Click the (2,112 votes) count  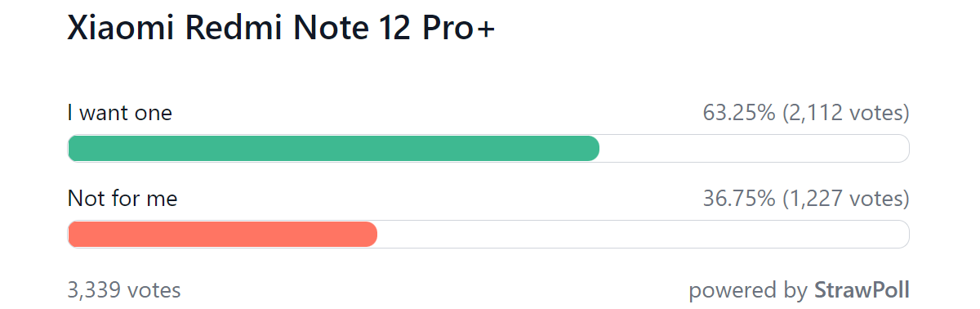click(846, 113)
